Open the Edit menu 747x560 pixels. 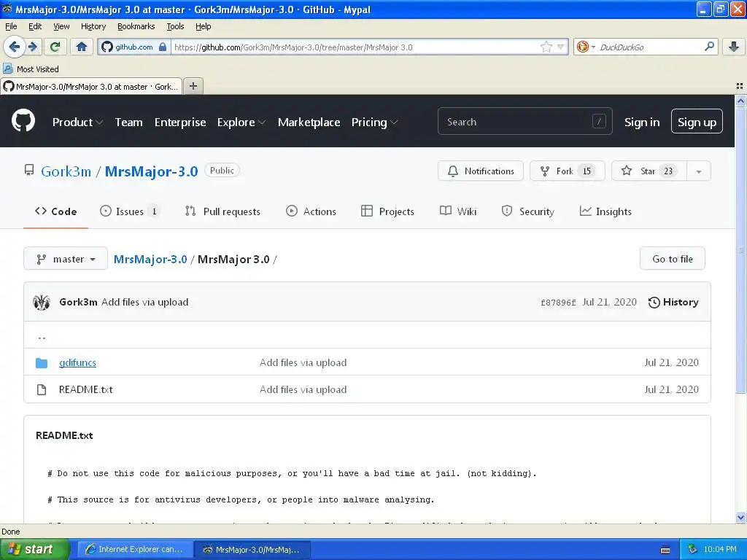click(35, 26)
